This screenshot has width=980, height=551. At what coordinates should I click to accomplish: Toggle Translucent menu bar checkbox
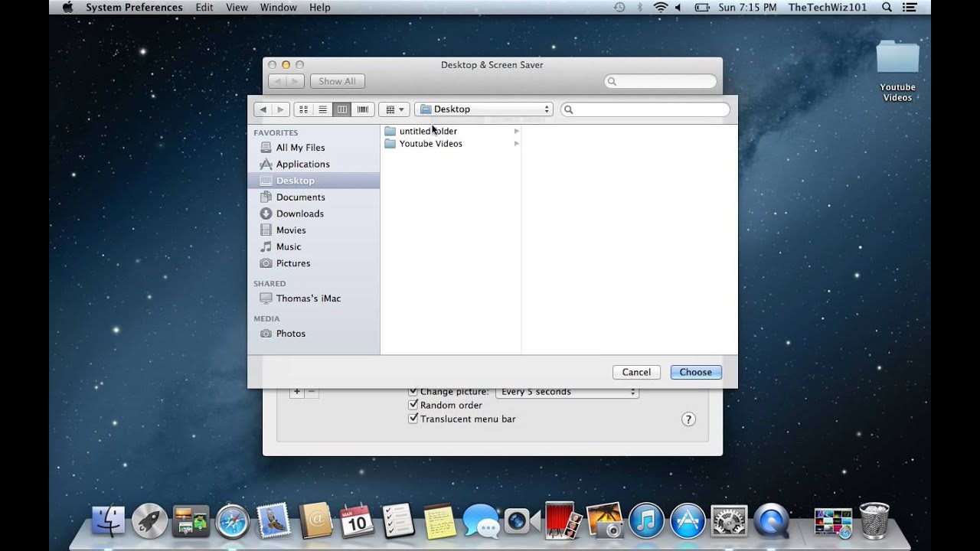pyautogui.click(x=413, y=419)
